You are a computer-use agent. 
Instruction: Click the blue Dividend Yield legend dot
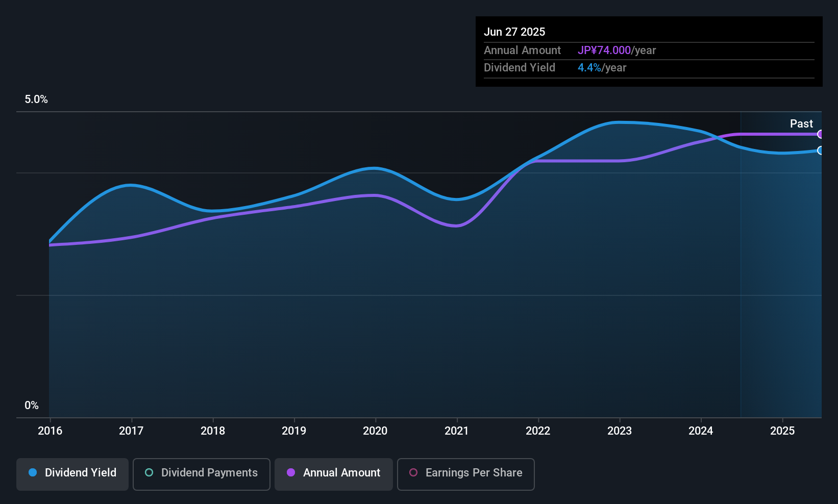click(x=33, y=472)
